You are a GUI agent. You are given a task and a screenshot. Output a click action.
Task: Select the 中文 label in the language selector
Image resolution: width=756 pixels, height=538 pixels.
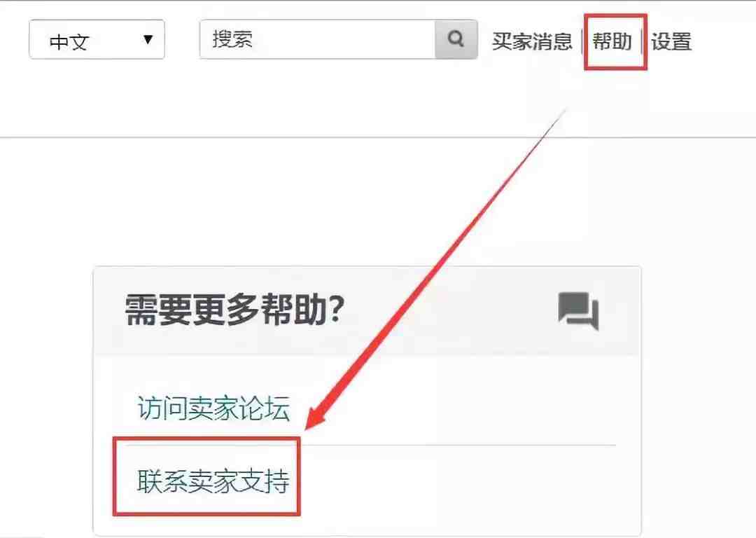69,42
